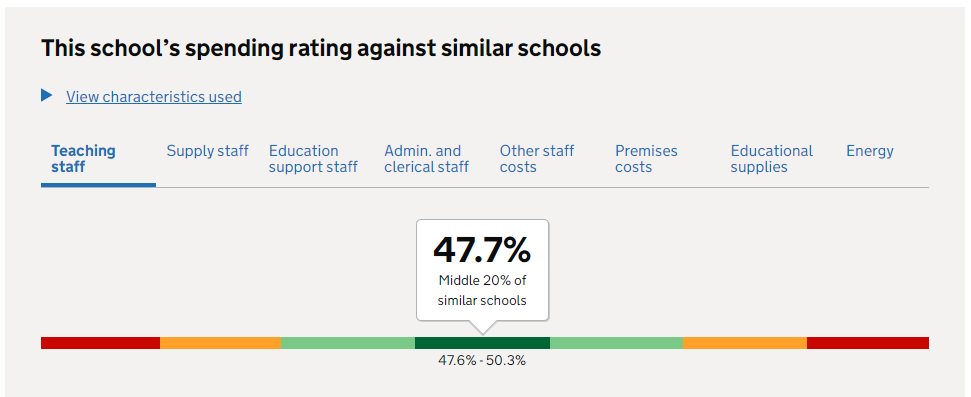Viewport: 971px width, 397px height.
Task: Switch to the Supply staff tab
Action: coord(207,151)
